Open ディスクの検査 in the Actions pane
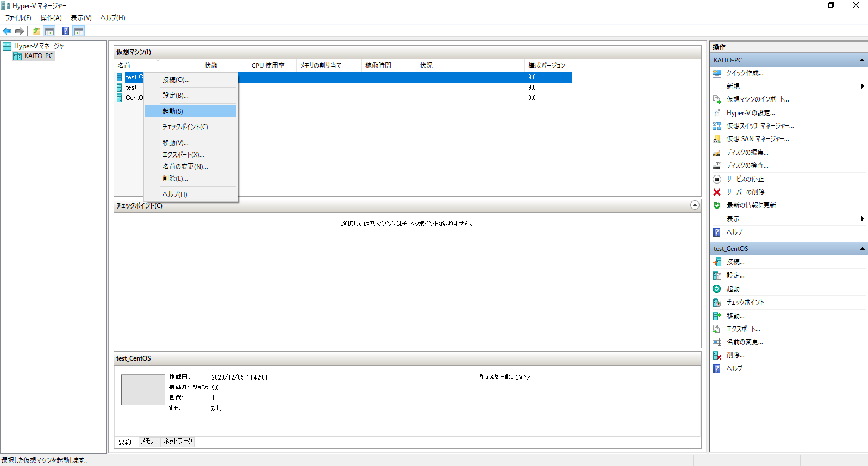 pos(747,166)
